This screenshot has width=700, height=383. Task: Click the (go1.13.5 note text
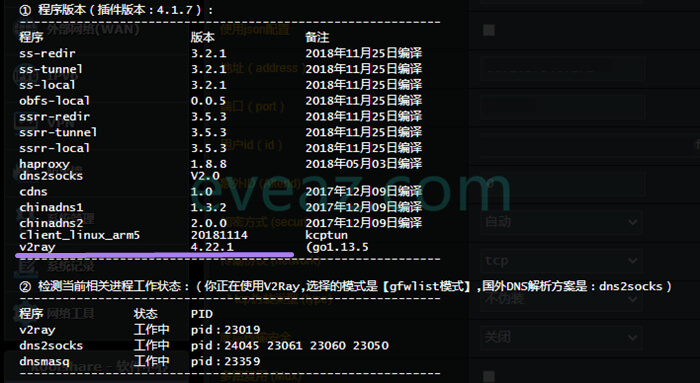[x=337, y=247]
